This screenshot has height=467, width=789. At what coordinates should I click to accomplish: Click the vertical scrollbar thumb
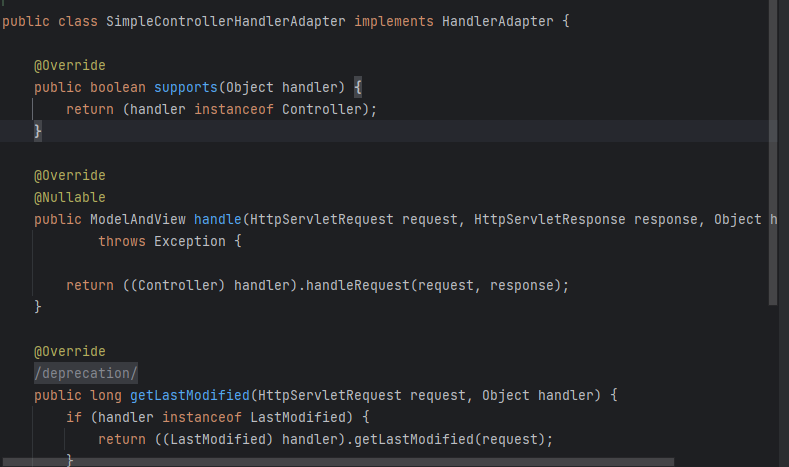tap(773, 152)
